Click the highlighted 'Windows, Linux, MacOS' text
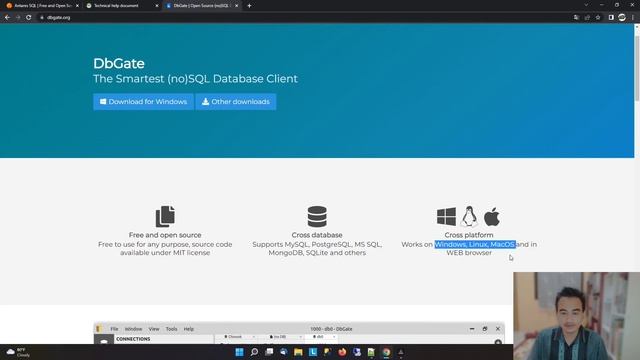Screen dimensions: 640x360 475,244
